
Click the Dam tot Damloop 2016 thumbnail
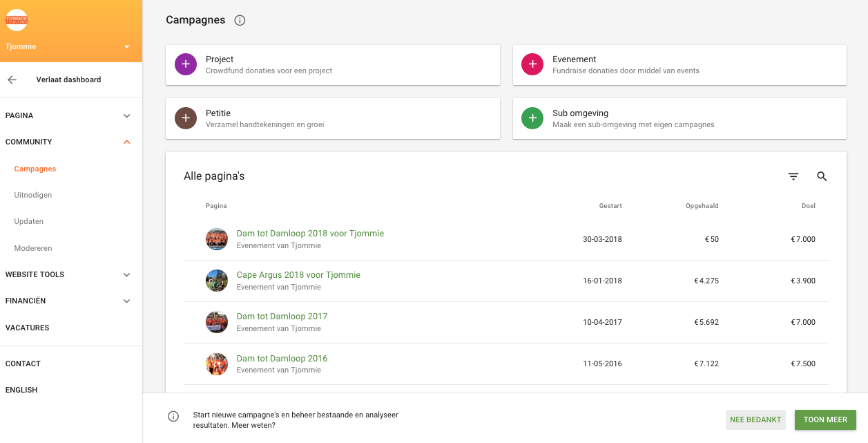pyautogui.click(x=217, y=364)
